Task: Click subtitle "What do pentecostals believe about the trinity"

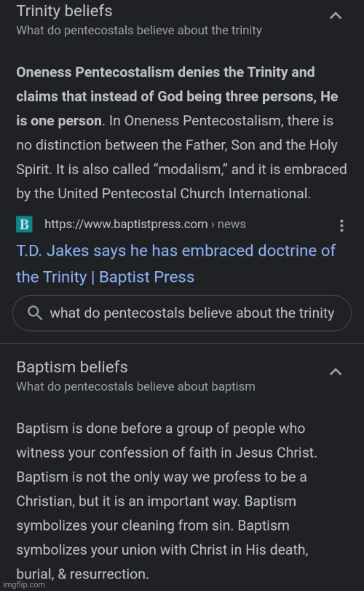Action: point(139,31)
